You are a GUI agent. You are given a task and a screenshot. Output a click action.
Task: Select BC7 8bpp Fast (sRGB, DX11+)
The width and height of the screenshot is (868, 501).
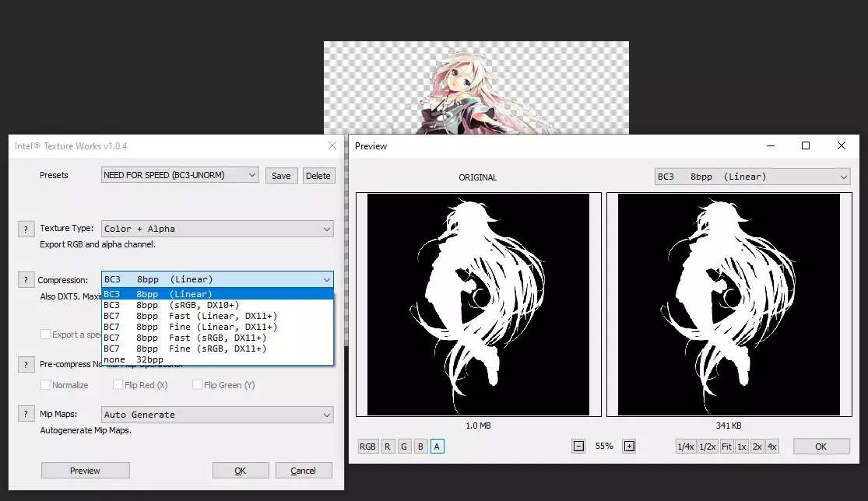pyautogui.click(x=217, y=338)
